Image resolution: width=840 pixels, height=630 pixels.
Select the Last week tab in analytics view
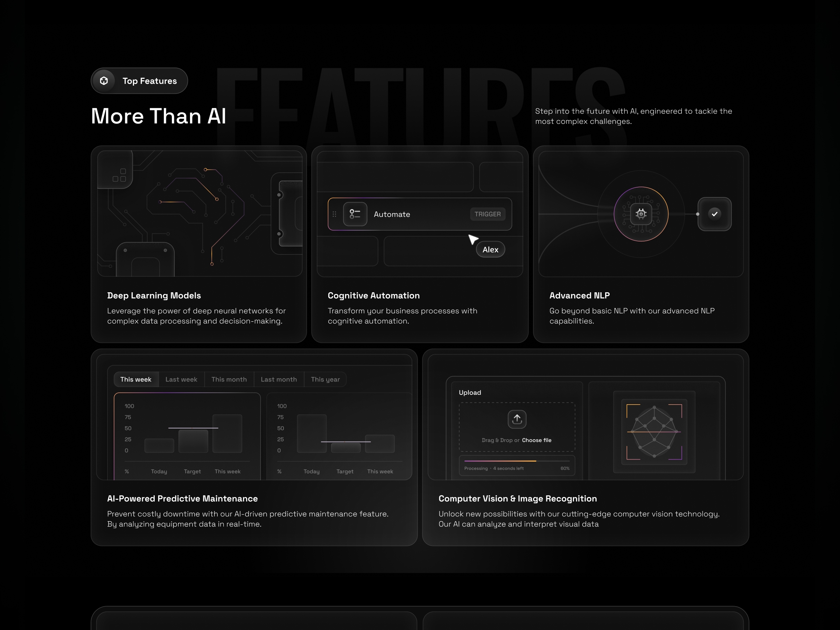click(182, 379)
